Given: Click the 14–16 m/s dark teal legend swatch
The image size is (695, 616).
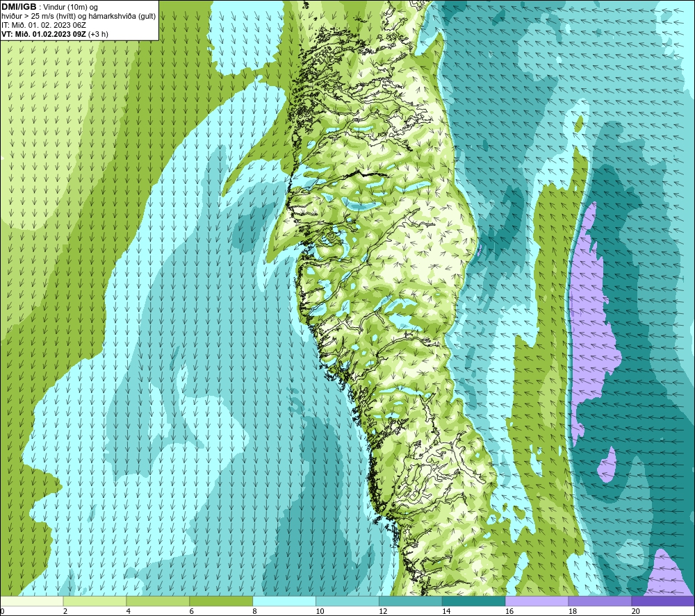Looking at the screenshot, I should [473, 601].
